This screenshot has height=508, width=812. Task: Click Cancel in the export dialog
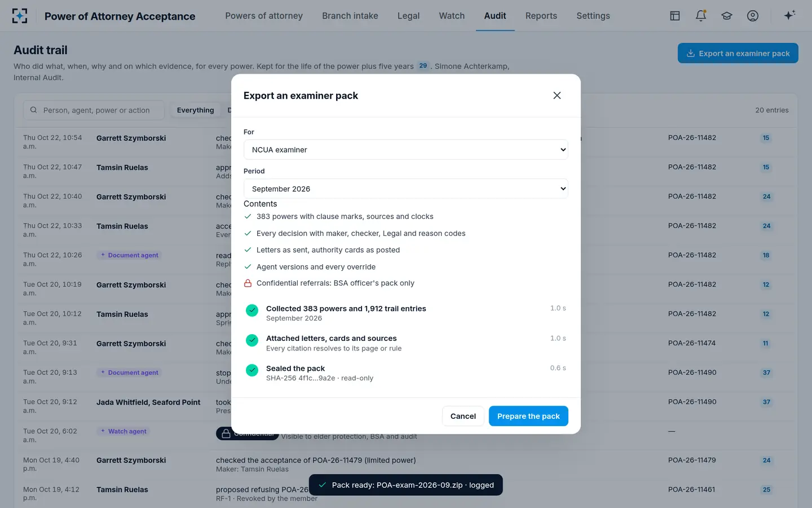(x=463, y=416)
